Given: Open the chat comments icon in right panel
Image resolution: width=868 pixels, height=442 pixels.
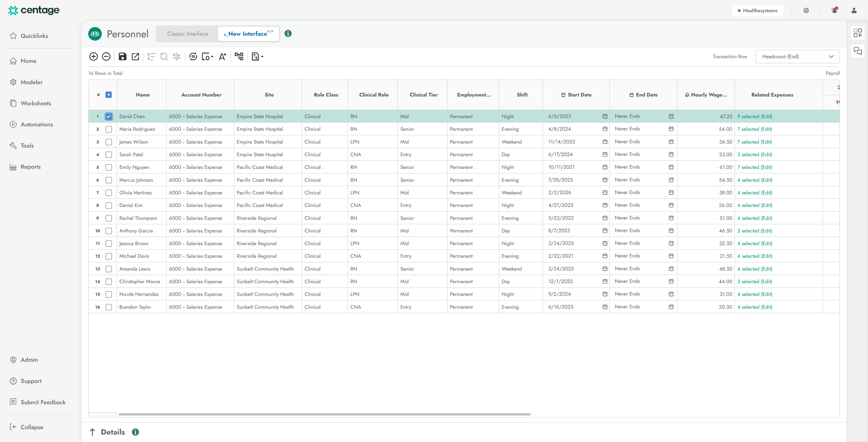Looking at the screenshot, I should [858, 51].
